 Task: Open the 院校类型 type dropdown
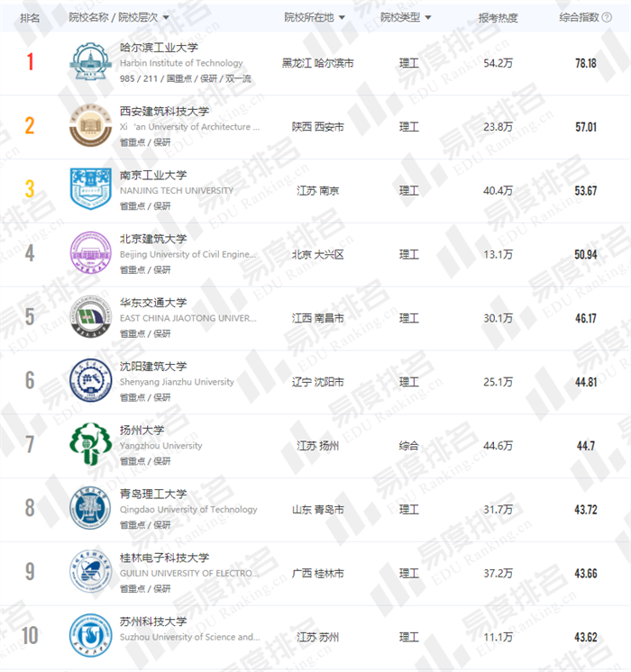coord(427,17)
